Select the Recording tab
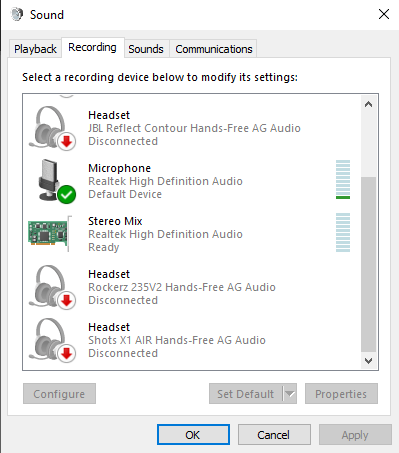 [x=92, y=47]
